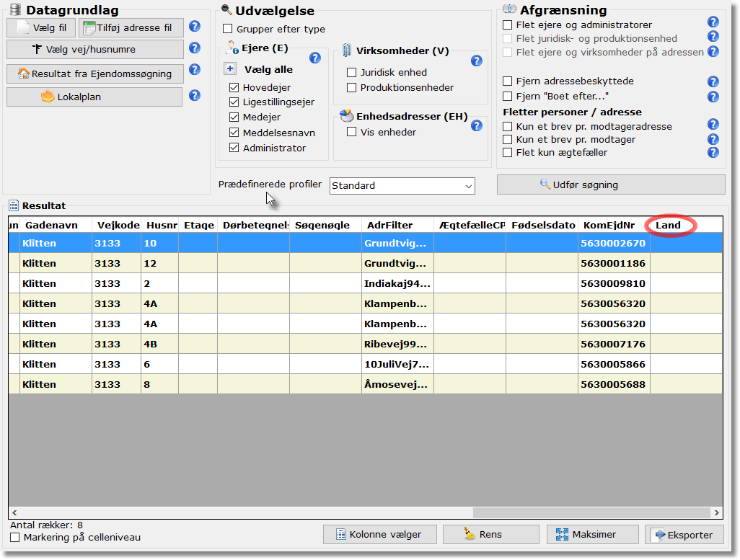Click help icon next to Tilføj adresse fil
The height and width of the screenshot is (560, 740).
[x=195, y=27]
